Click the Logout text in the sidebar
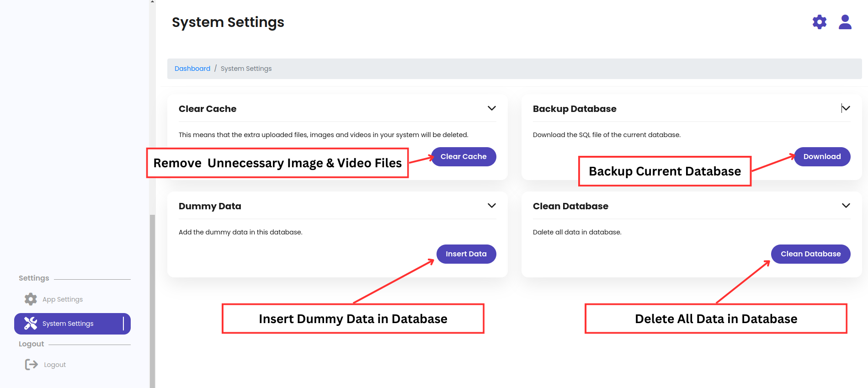 tap(55, 365)
